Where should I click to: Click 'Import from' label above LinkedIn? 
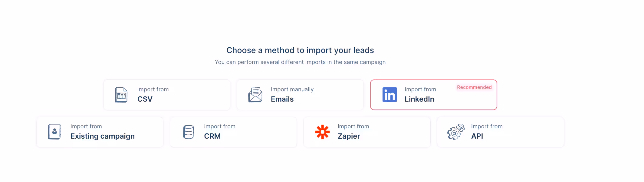click(x=420, y=89)
